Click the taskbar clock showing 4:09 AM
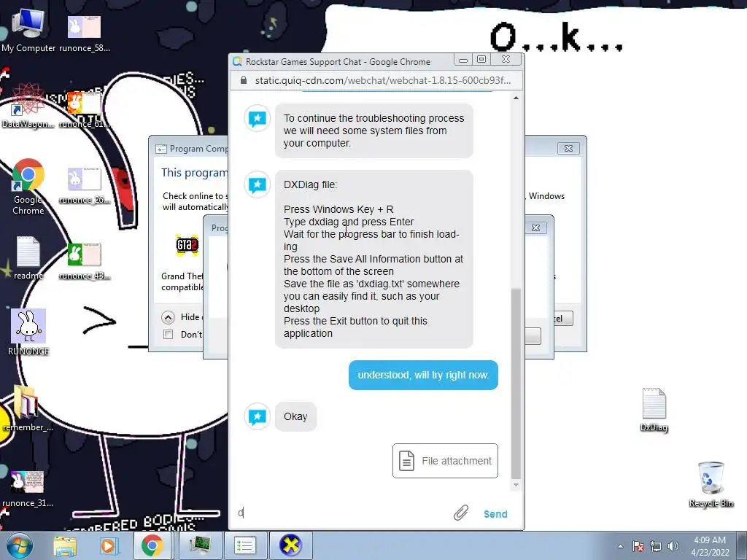Viewport: 747px width, 560px height. 710,546
